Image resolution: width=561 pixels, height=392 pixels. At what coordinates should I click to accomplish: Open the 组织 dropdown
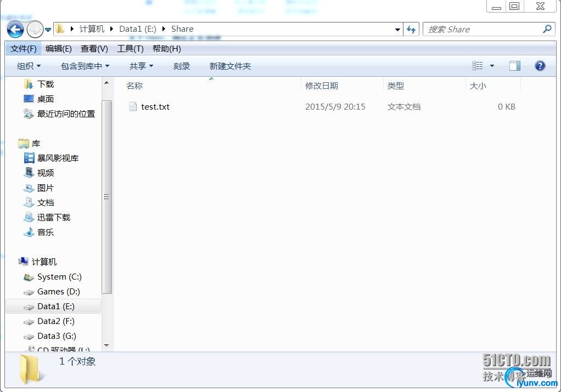pos(29,66)
